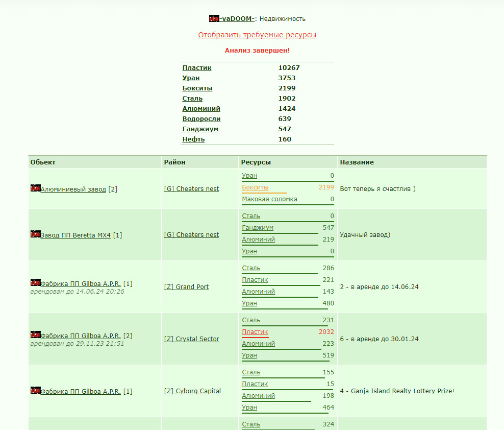The image size is (504, 430).
Task: Open Фабрика ПП Gilboa A.P.R. in Cyborg Capital row
Action: click(81, 392)
